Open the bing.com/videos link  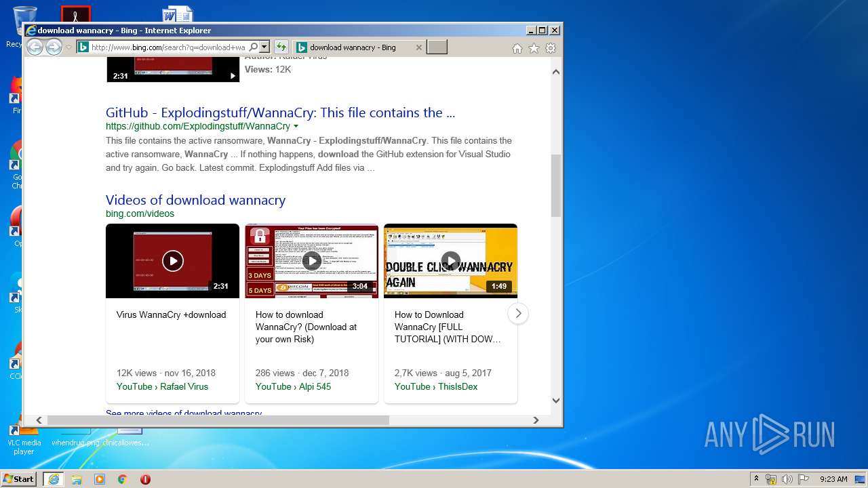(x=140, y=213)
